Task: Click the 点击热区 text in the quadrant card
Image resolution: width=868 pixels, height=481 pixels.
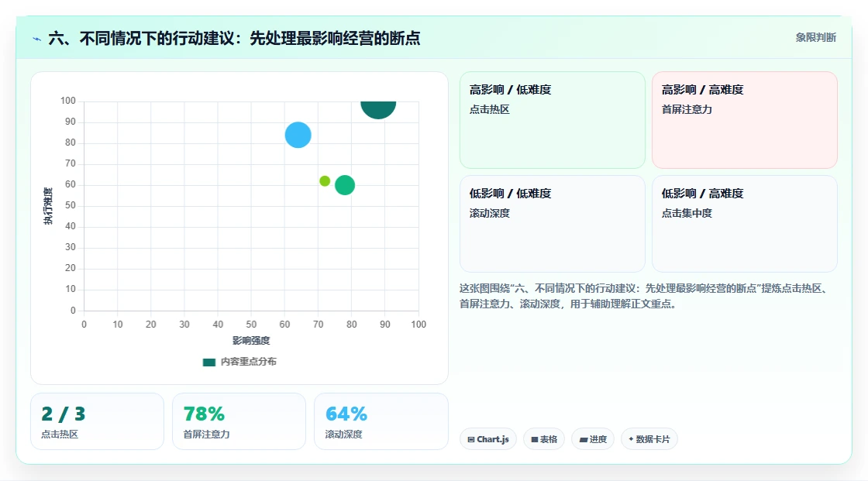Action: point(489,109)
